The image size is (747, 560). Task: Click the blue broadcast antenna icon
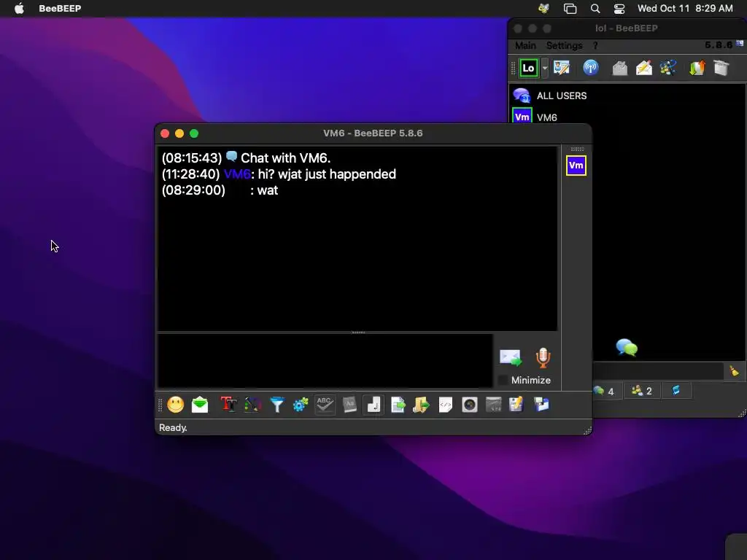click(x=591, y=68)
